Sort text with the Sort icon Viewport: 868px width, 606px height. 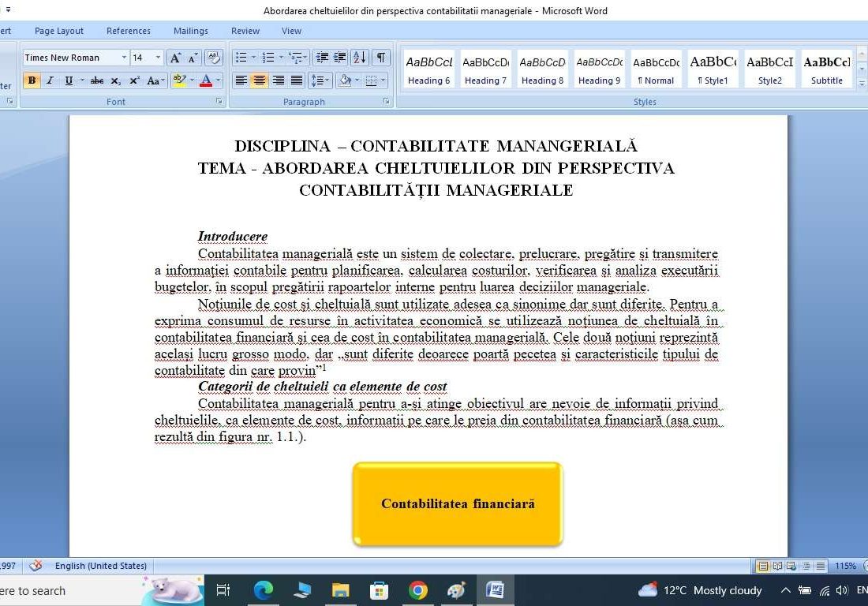click(360, 58)
